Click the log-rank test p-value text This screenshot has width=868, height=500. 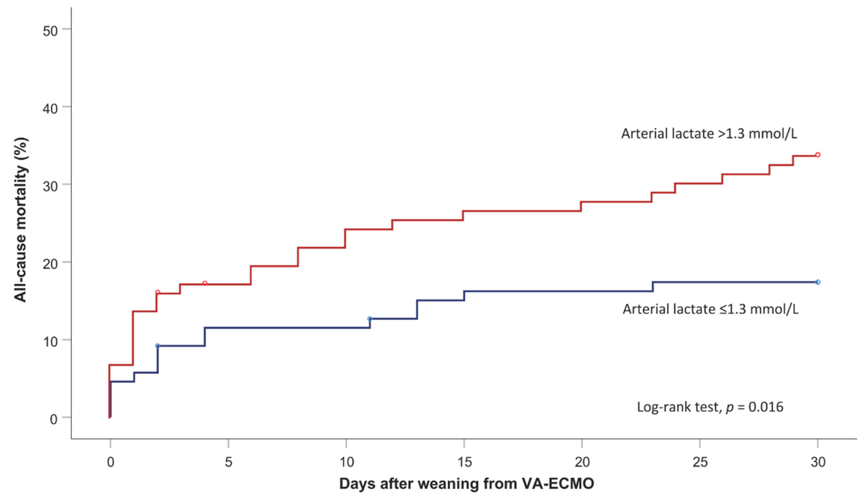[710, 407]
